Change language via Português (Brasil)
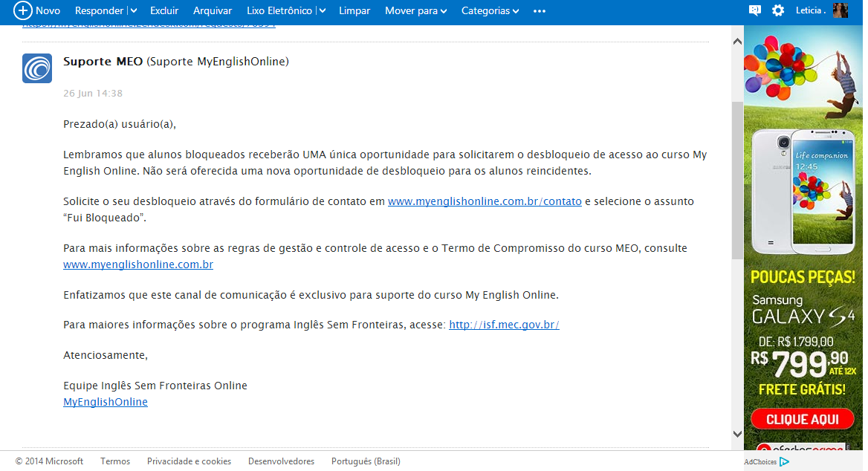The image size is (868, 471). point(366,461)
